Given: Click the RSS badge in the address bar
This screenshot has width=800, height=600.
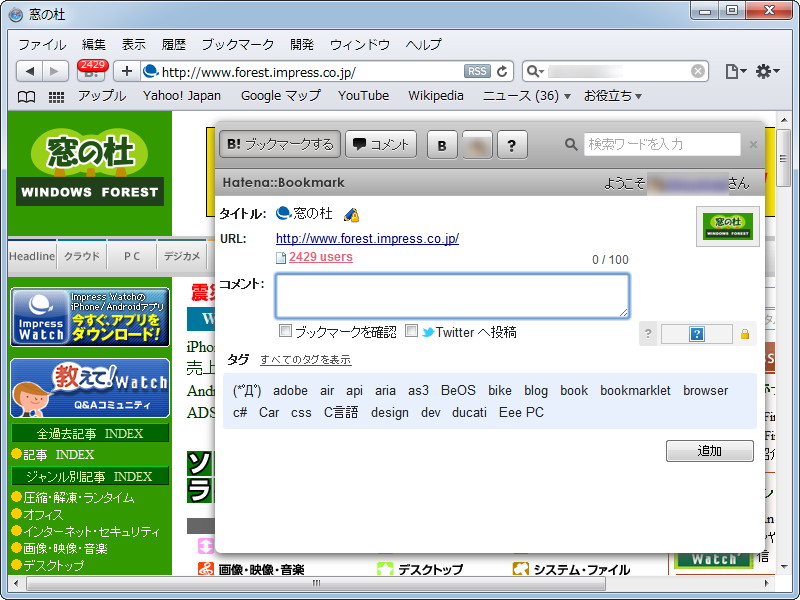Looking at the screenshot, I should click(479, 70).
